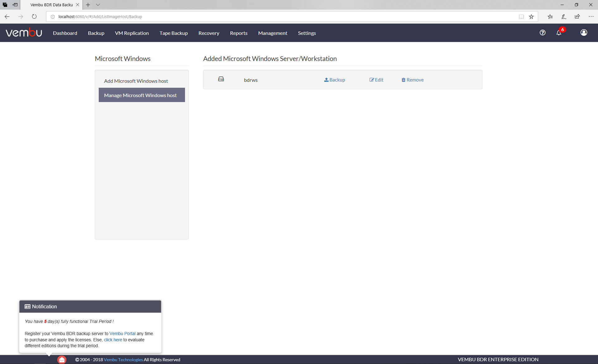The image size is (598, 364).
Task: Click the set tabs aside icon
Action: 15,5
